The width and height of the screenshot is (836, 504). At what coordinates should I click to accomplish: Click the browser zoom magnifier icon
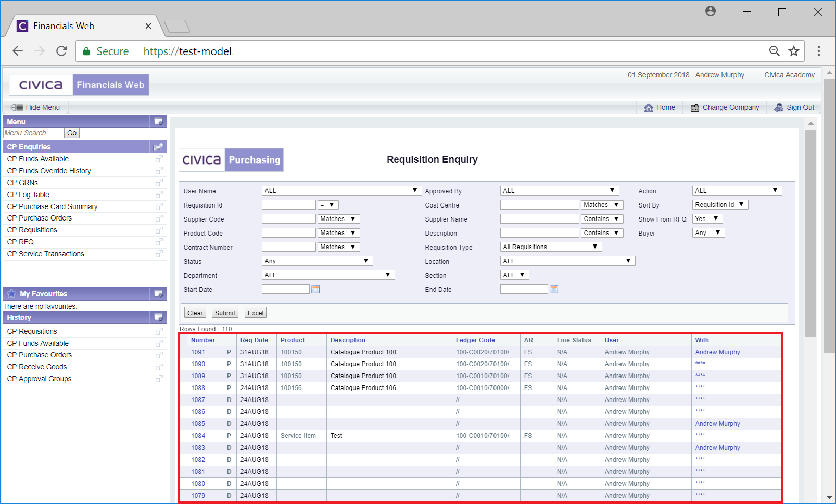point(775,51)
